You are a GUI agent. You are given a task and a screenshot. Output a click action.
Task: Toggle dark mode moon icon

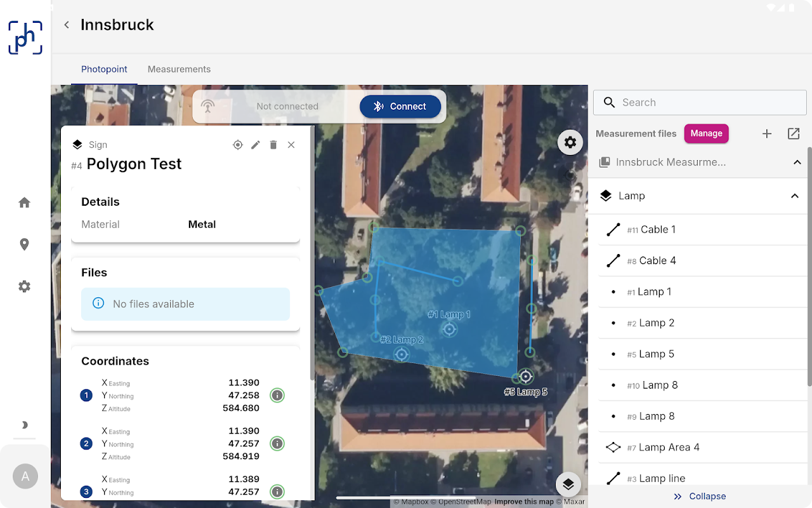click(25, 425)
